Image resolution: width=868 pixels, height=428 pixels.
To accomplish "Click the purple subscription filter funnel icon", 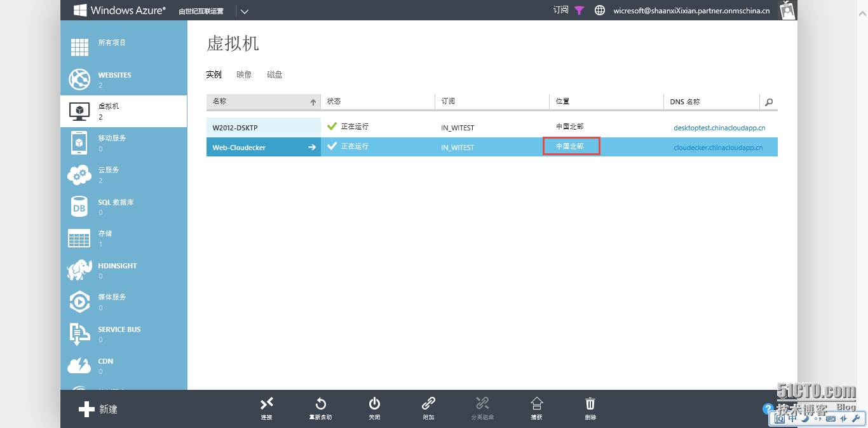I will [x=579, y=10].
